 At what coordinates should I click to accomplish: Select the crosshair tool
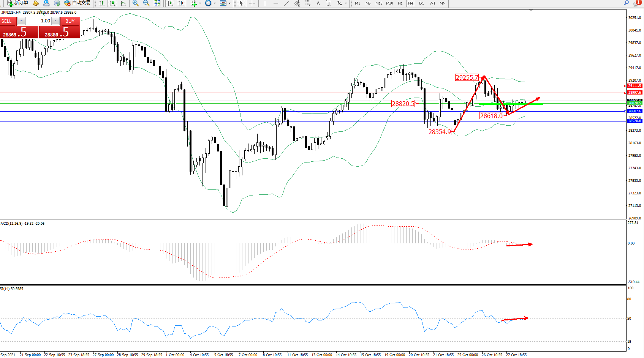coord(252,3)
